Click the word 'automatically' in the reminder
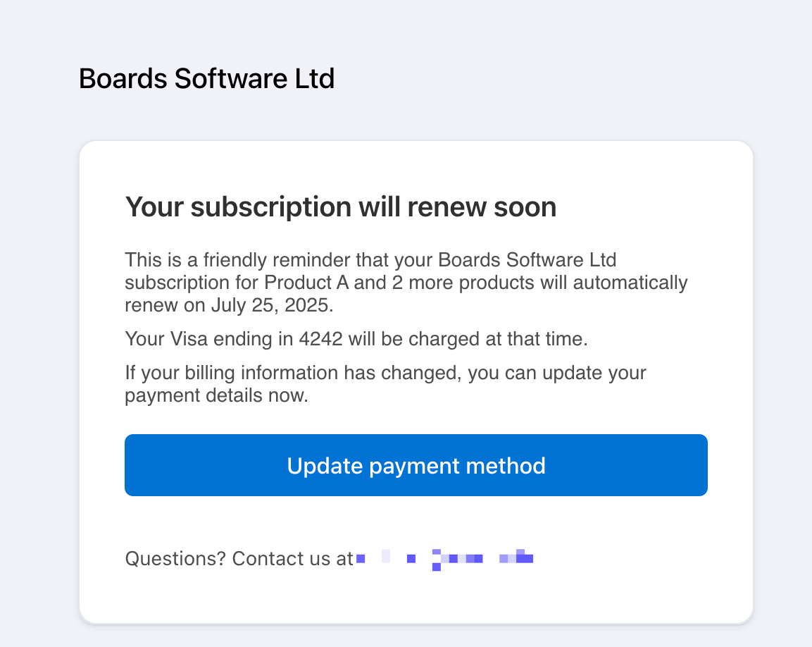 pyautogui.click(x=630, y=283)
